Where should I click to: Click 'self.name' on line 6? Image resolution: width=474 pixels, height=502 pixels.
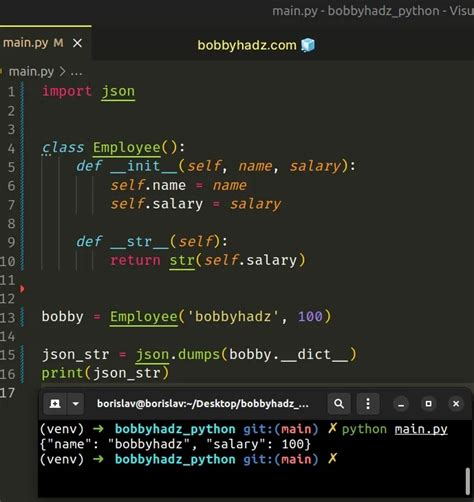click(148, 185)
